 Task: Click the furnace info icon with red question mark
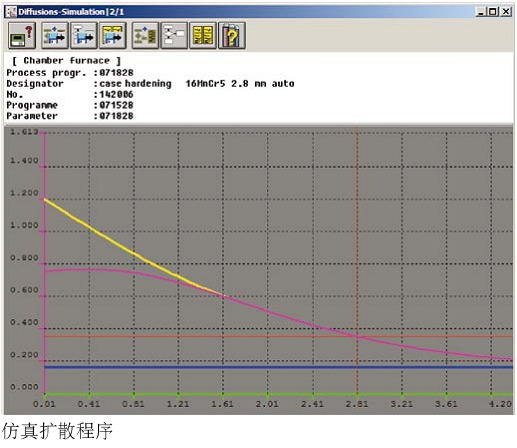coord(22,35)
